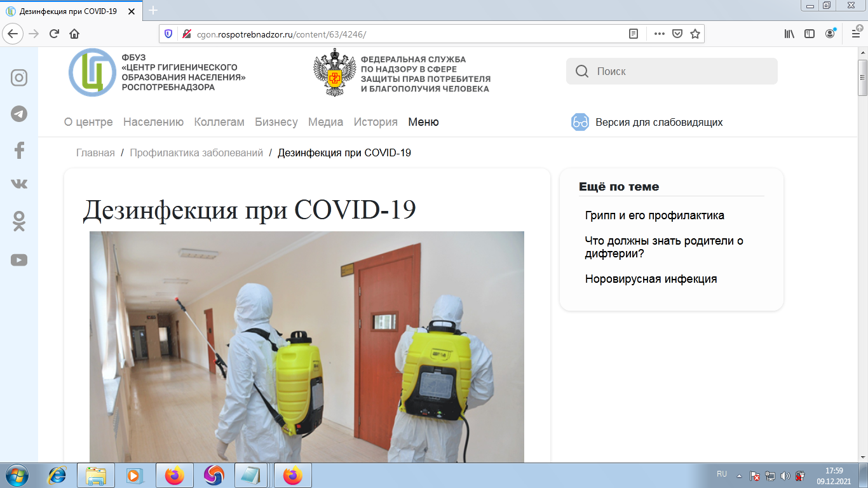Image resolution: width=868 pixels, height=488 pixels.
Task: Mute system sound via tray speaker icon
Action: [785, 476]
